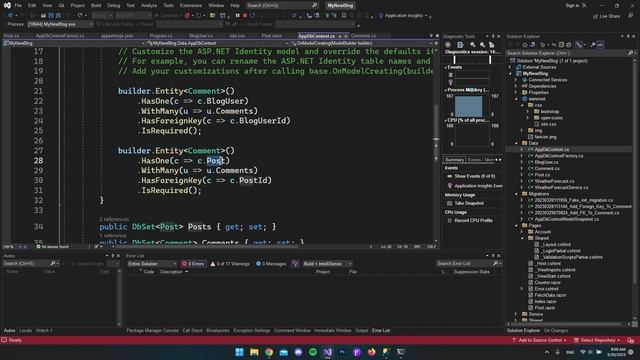Image resolution: width=640 pixels, height=360 pixels.
Task: Toggle the 0 Errors filter in Error List
Action: pos(193,264)
